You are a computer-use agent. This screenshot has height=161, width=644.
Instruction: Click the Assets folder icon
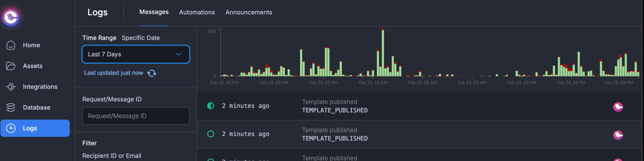[11, 66]
